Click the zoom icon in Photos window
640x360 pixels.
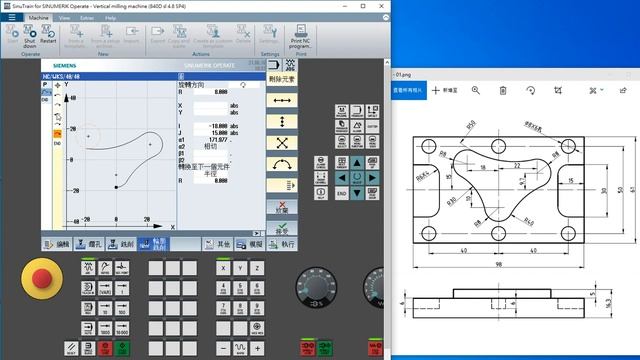point(476,90)
